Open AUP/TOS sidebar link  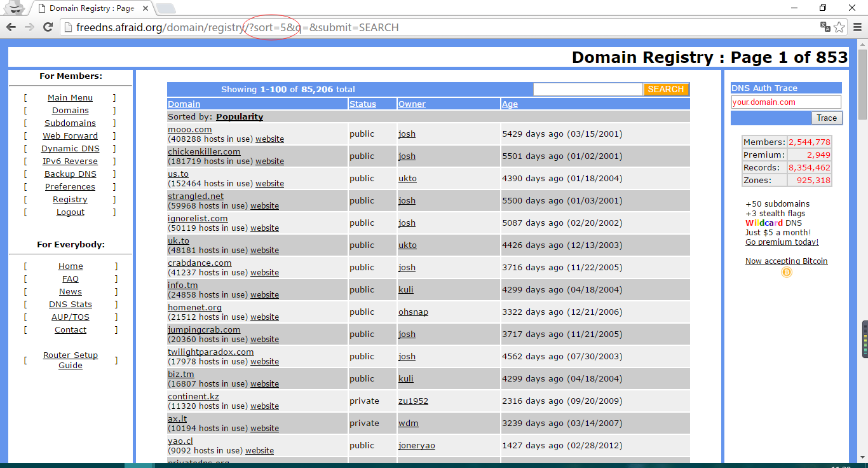(x=71, y=317)
